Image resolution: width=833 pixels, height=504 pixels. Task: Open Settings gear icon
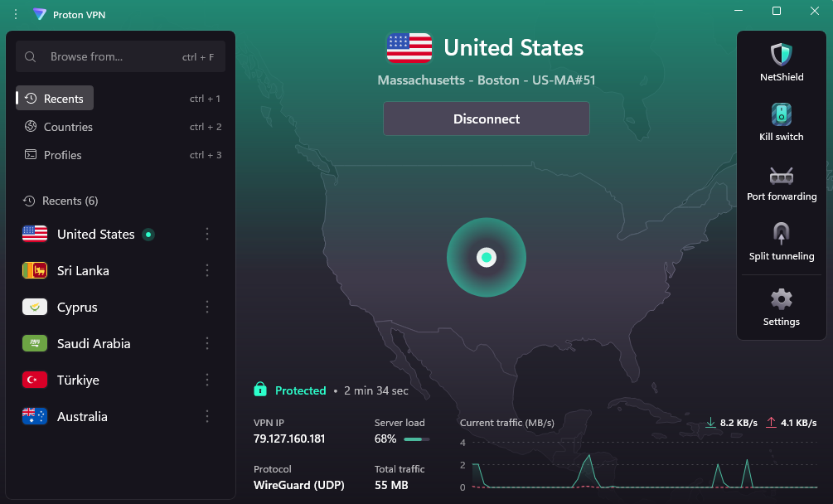pos(782,299)
